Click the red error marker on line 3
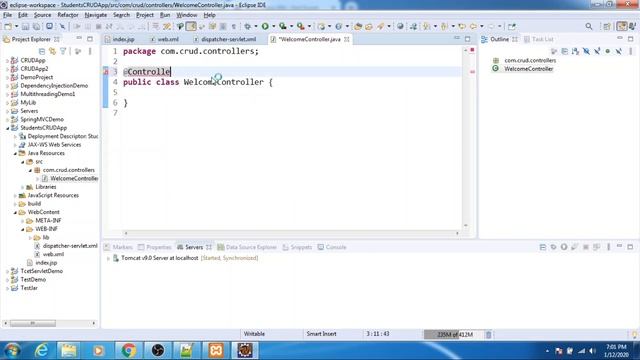The height and width of the screenshot is (360, 640). coord(106,72)
